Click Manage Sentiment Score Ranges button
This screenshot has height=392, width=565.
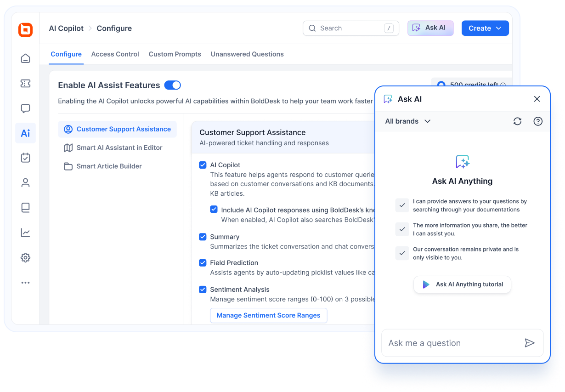(269, 315)
